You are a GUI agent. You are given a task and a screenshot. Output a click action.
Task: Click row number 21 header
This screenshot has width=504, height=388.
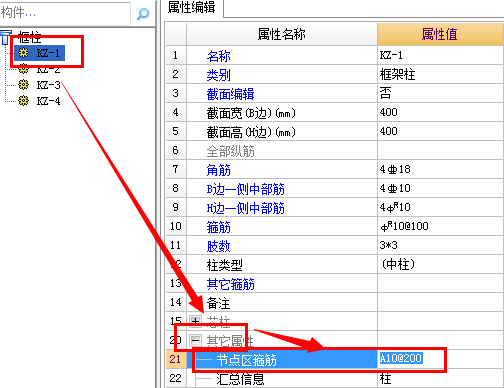pos(176,359)
